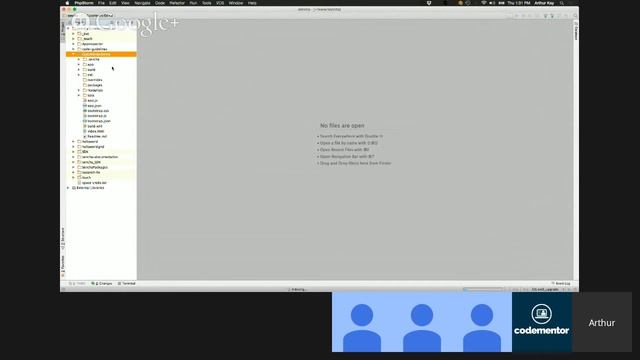Toggle the Database tool window tab on right
This screenshot has height=360, width=640.
(576, 31)
